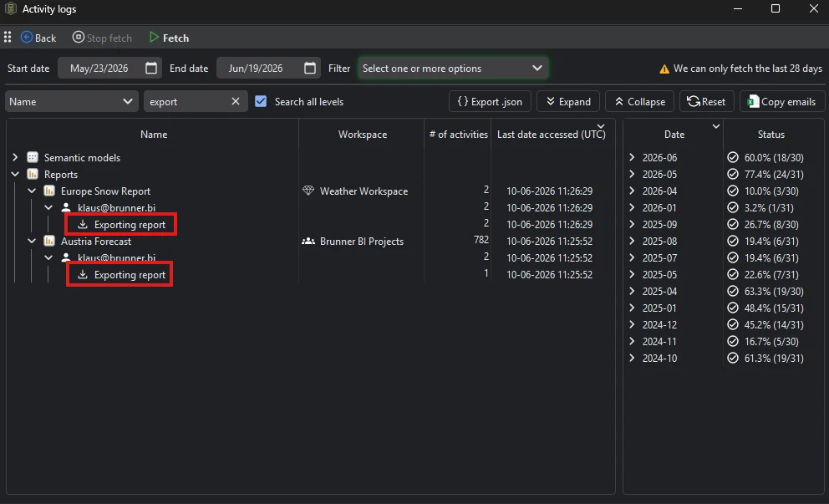Sort by # of activities column
The width and height of the screenshot is (829, 504).
coord(459,135)
